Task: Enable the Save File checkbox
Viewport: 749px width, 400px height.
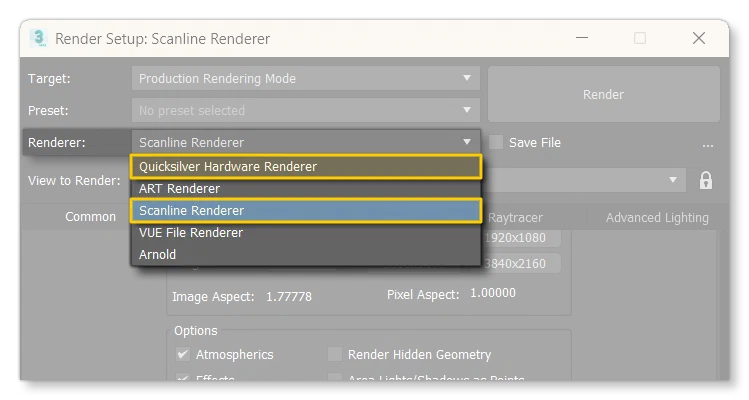Action: tap(496, 142)
